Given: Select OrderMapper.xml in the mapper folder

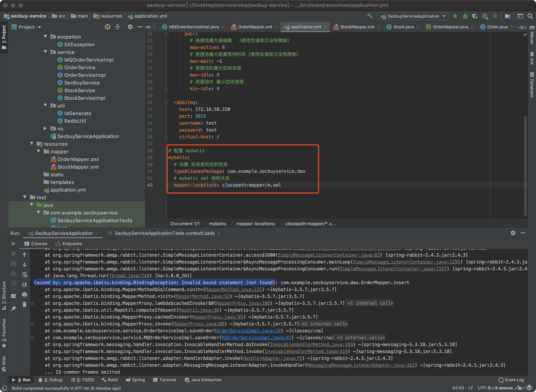Looking at the screenshot, I should pyautogui.click(x=78, y=159).
